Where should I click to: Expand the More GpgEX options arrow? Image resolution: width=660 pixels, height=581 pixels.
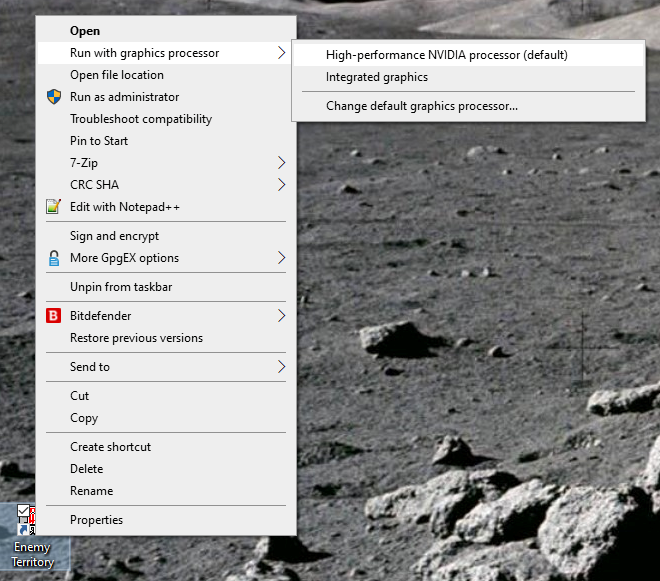click(282, 258)
